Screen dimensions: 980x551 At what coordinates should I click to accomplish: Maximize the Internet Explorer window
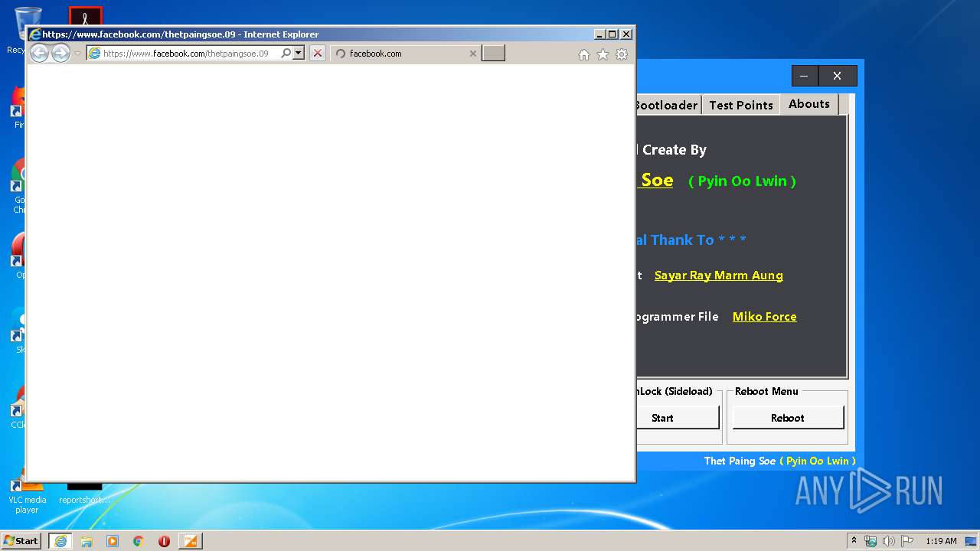coord(612,34)
